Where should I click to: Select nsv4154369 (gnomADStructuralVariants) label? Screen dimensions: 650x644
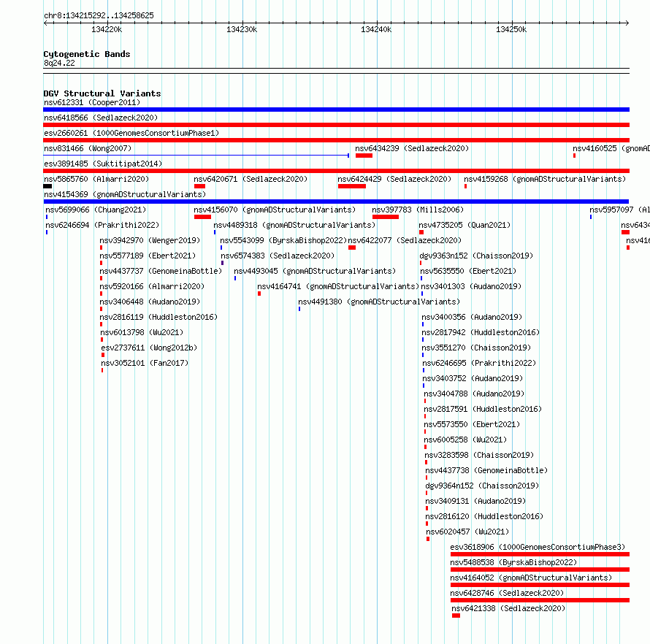click(125, 194)
